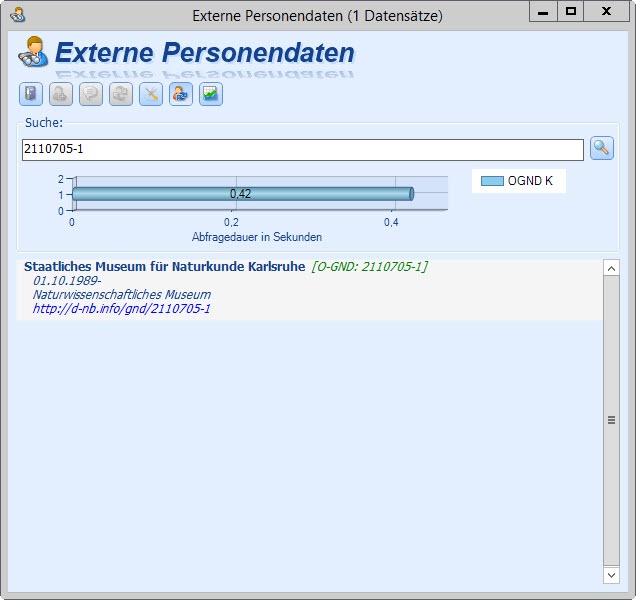Viewport: 636px width, 600px height.
Task: Click the text Naturwissenschaftliches Museum
Action: pos(122,295)
